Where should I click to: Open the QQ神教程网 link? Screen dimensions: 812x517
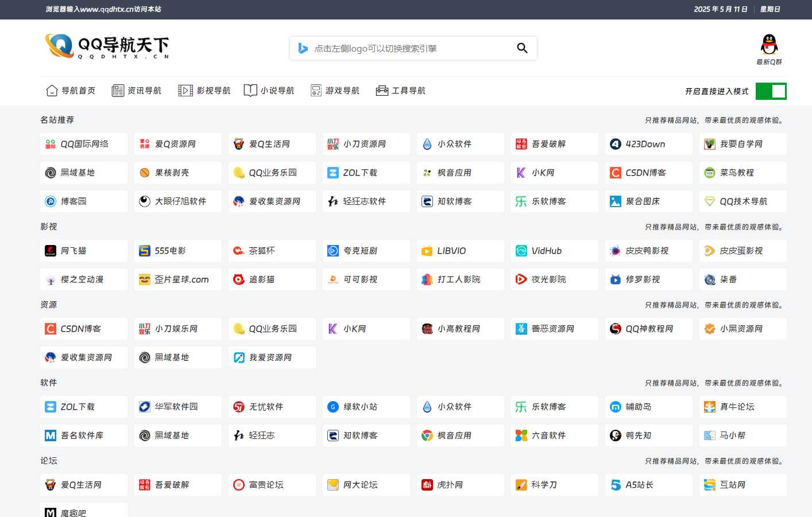649,329
